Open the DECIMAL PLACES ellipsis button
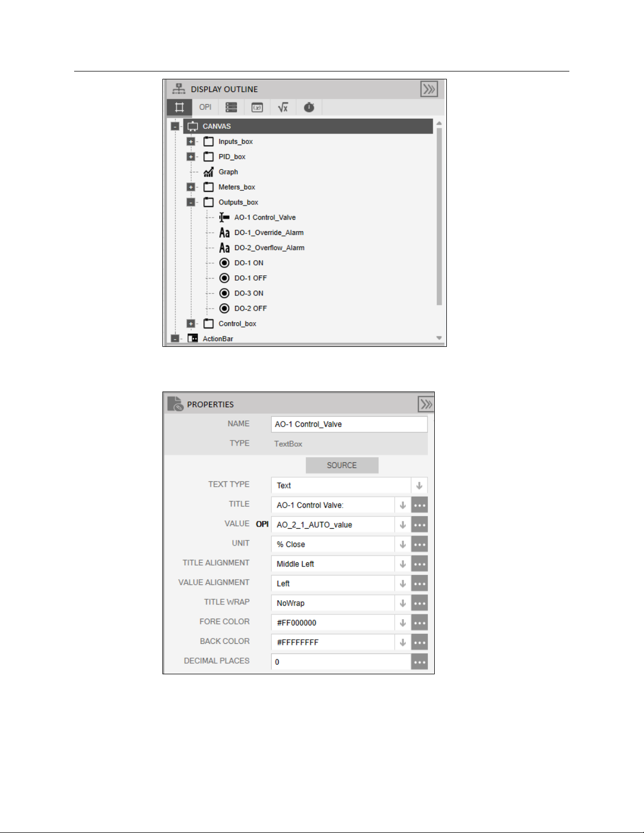The image size is (644, 833). [420, 662]
